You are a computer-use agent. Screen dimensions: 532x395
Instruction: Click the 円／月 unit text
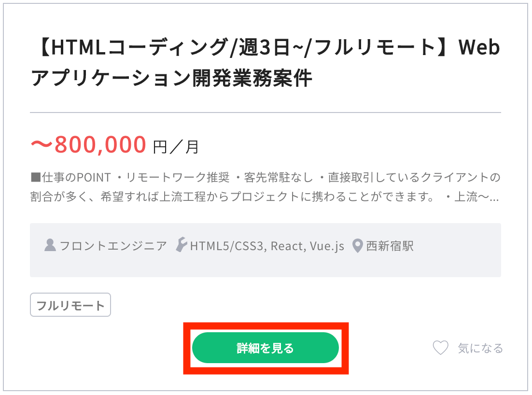176,146
